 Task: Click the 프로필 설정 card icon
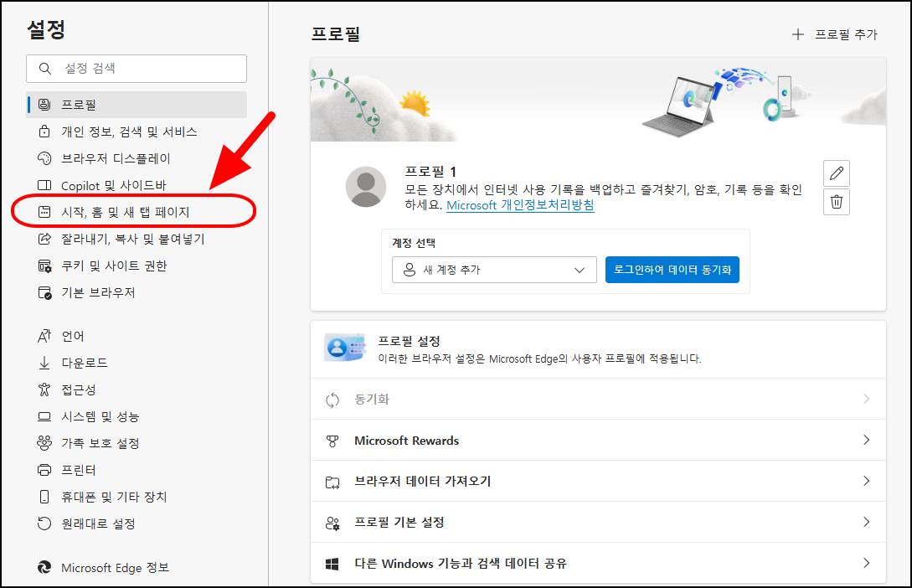(x=345, y=348)
